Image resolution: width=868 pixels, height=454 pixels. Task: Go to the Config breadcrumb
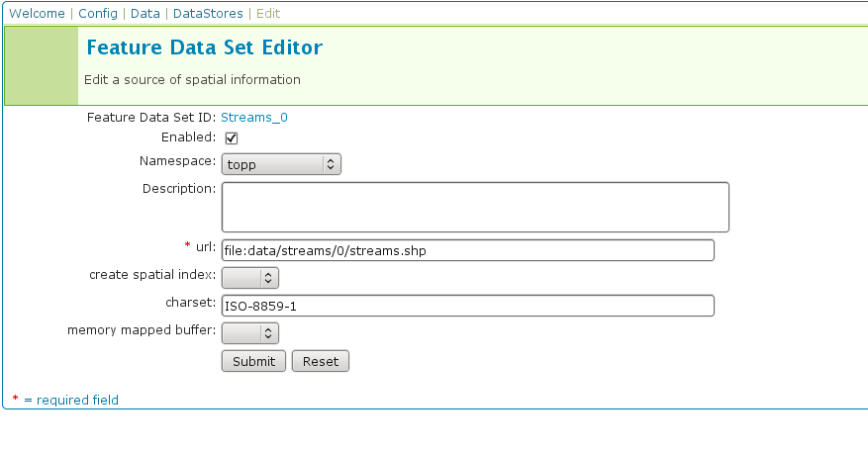point(98,14)
